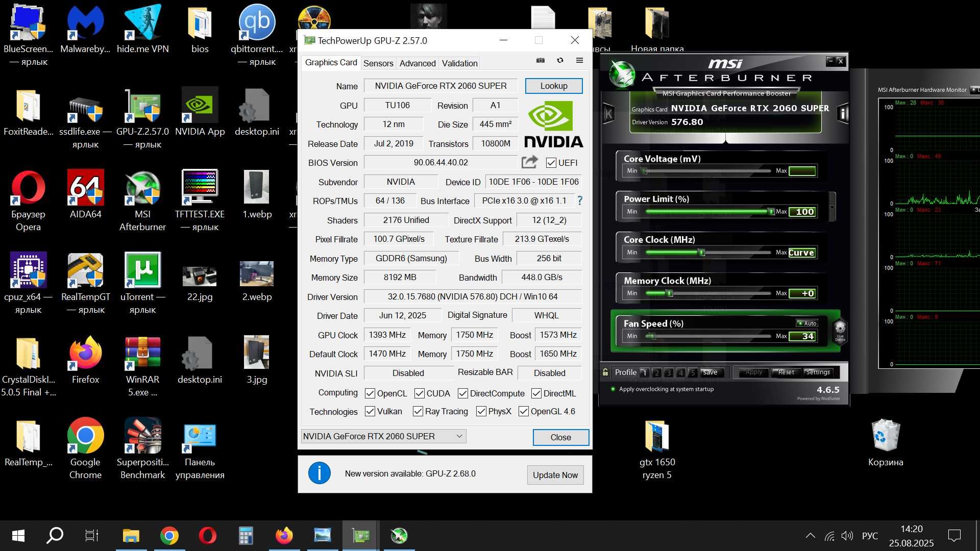
Task: Toggle the OpenCL checkbox
Action: (370, 393)
